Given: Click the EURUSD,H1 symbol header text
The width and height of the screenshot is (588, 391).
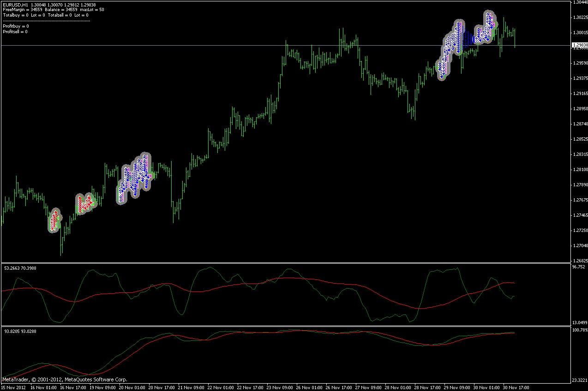Looking at the screenshot, I should pyautogui.click(x=15, y=4).
